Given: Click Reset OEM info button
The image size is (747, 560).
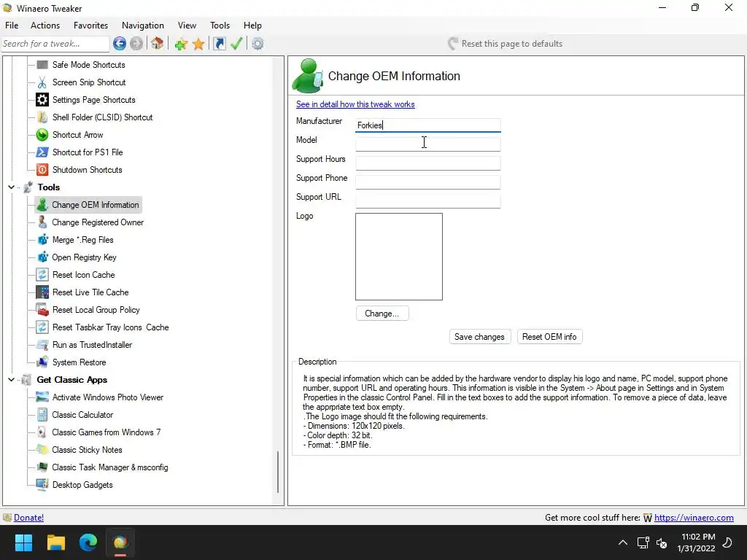Looking at the screenshot, I should (549, 337).
